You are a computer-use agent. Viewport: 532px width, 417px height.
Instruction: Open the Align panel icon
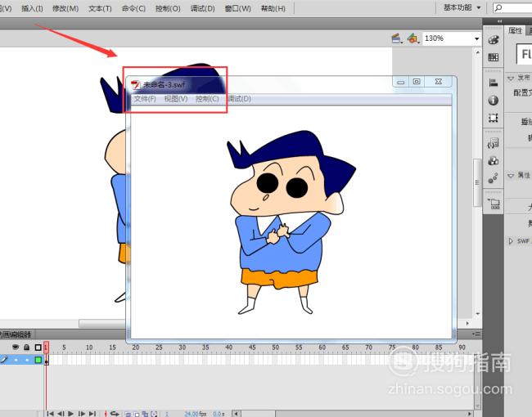click(493, 83)
